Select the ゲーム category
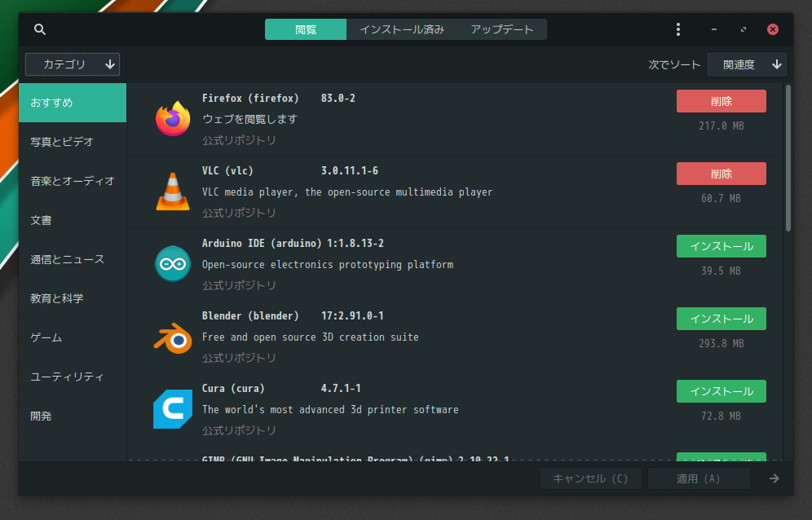 click(73, 337)
